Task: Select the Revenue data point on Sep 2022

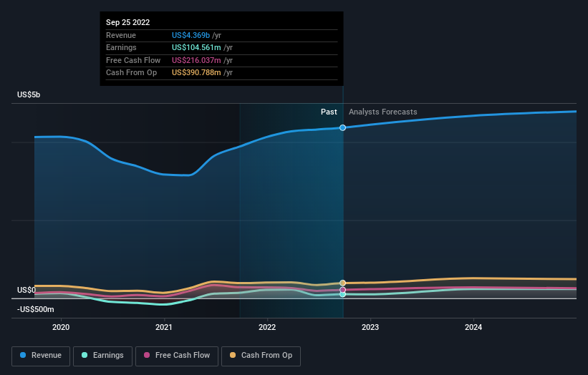Action: click(343, 128)
